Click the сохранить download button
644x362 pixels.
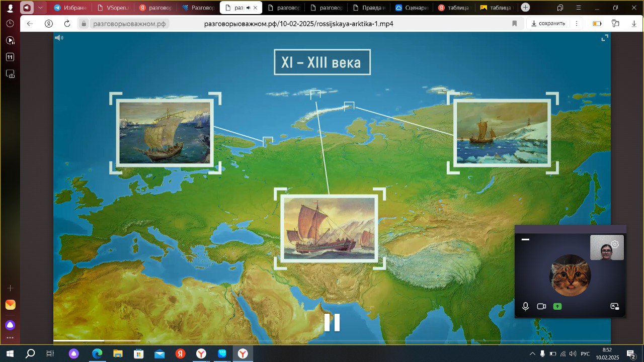[x=548, y=24]
